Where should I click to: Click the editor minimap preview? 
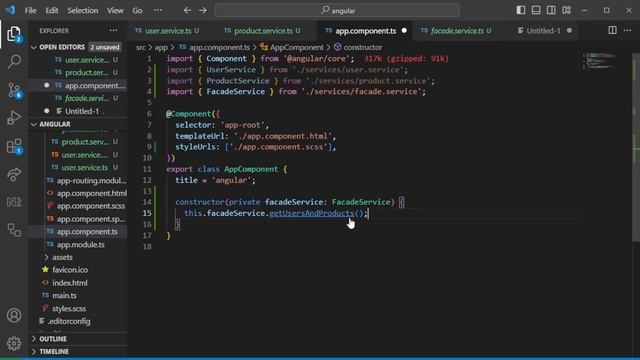tap(600, 60)
